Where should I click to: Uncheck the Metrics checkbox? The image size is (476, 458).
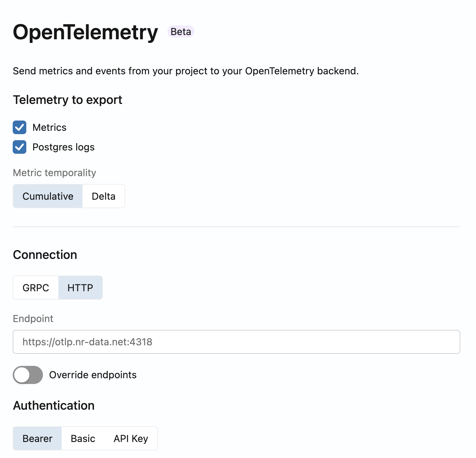click(x=20, y=127)
